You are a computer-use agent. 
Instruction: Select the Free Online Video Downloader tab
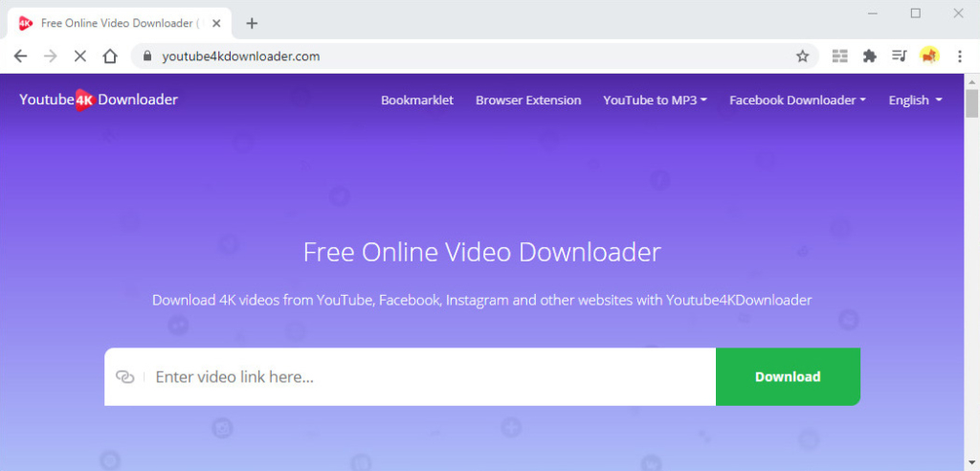(119, 23)
